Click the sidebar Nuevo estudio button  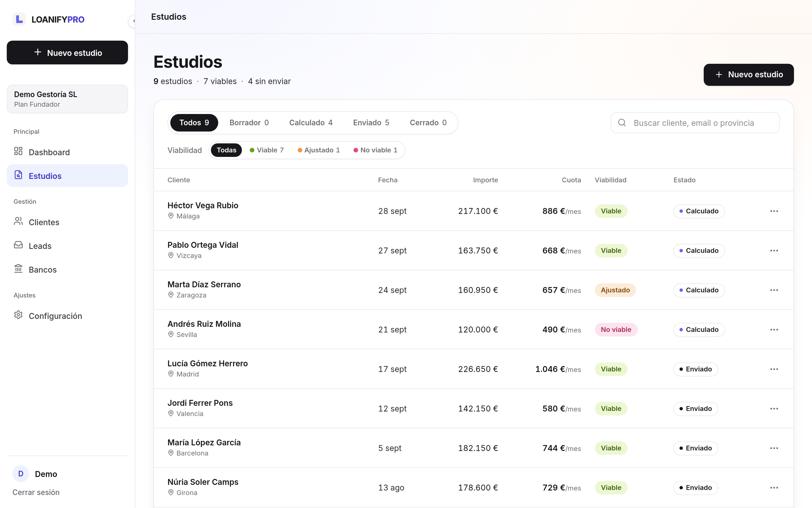(67, 52)
